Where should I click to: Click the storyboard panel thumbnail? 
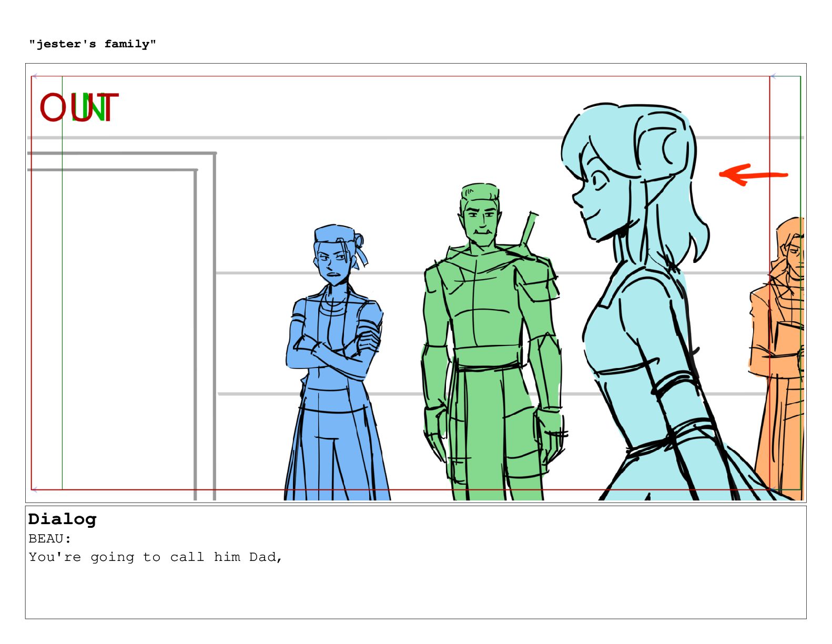pyautogui.click(x=415, y=283)
